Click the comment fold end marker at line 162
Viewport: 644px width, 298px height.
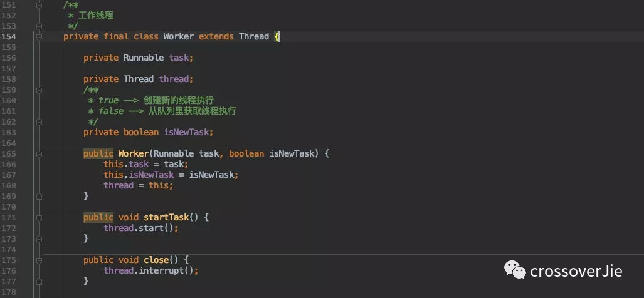point(39,121)
